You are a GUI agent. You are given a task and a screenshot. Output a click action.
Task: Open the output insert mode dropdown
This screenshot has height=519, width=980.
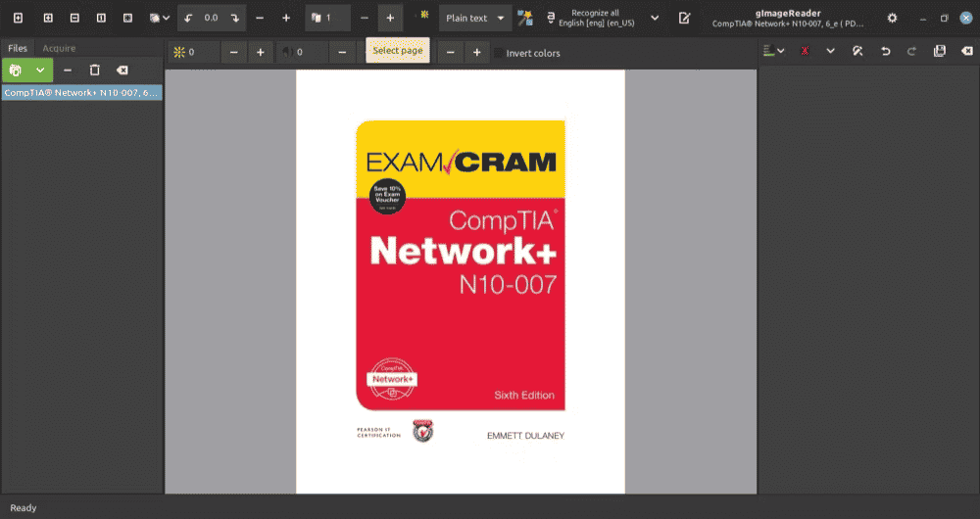pyautogui.click(x=774, y=51)
